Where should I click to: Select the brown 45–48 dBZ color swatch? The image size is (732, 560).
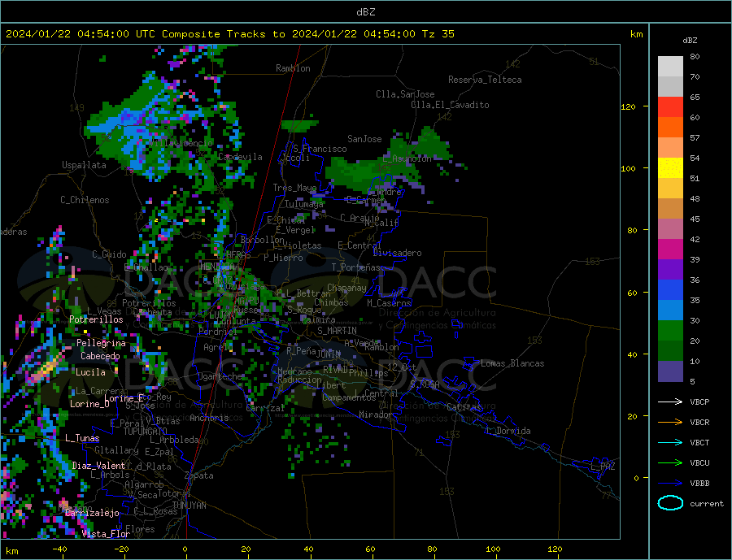click(671, 209)
